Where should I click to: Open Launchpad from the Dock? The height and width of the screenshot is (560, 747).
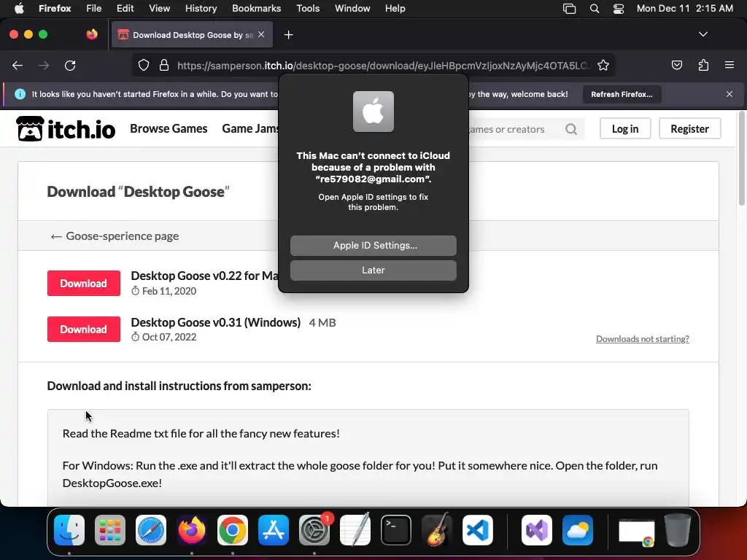[110, 530]
